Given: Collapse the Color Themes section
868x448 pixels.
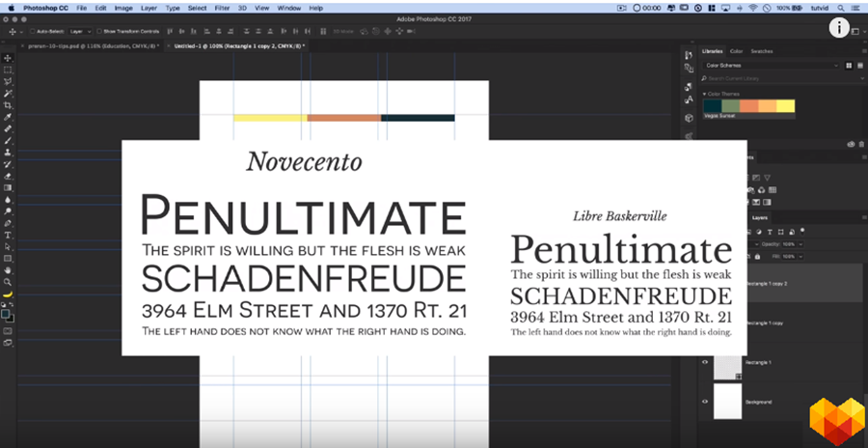Looking at the screenshot, I should (704, 94).
